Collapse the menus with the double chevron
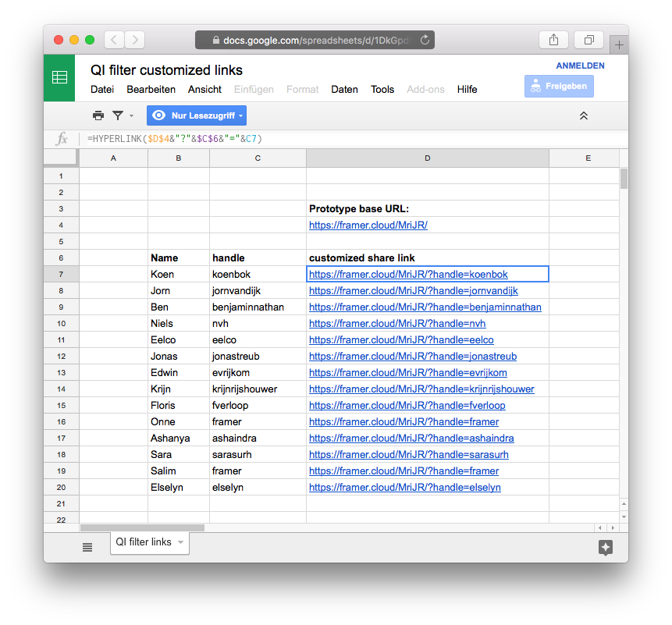The width and height of the screenshot is (672, 625). (583, 115)
